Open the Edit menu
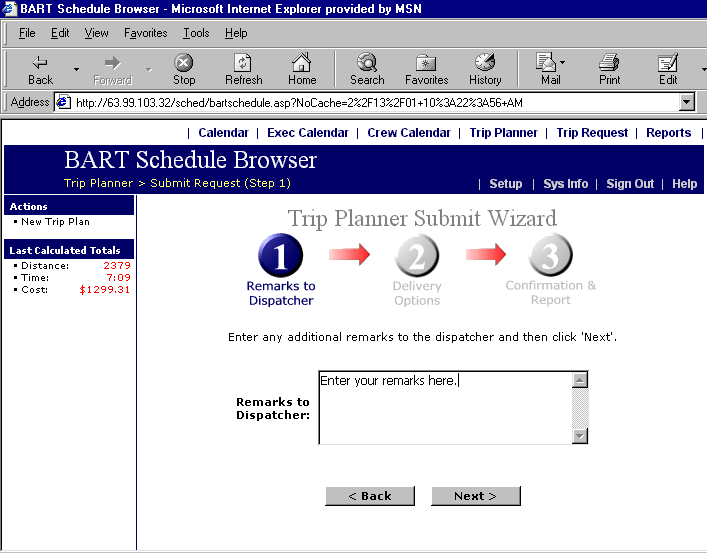 pyautogui.click(x=60, y=33)
